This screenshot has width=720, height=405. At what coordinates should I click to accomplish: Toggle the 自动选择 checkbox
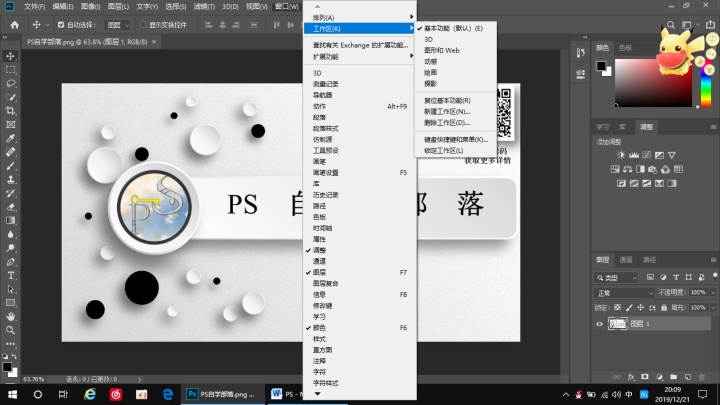coord(61,25)
